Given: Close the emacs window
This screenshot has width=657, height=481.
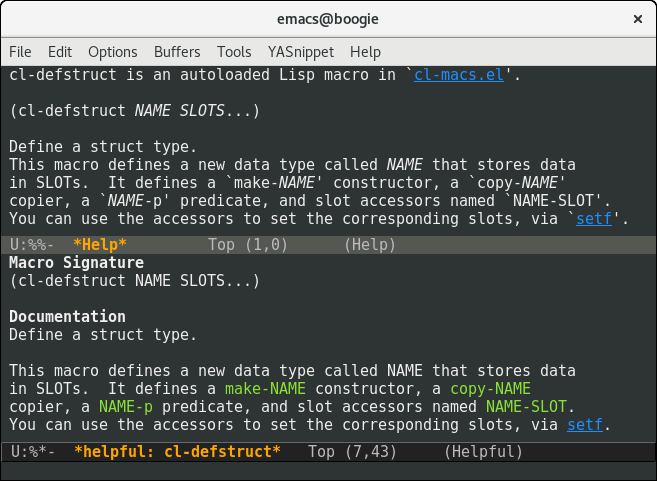Looking at the screenshot, I should 638,19.
